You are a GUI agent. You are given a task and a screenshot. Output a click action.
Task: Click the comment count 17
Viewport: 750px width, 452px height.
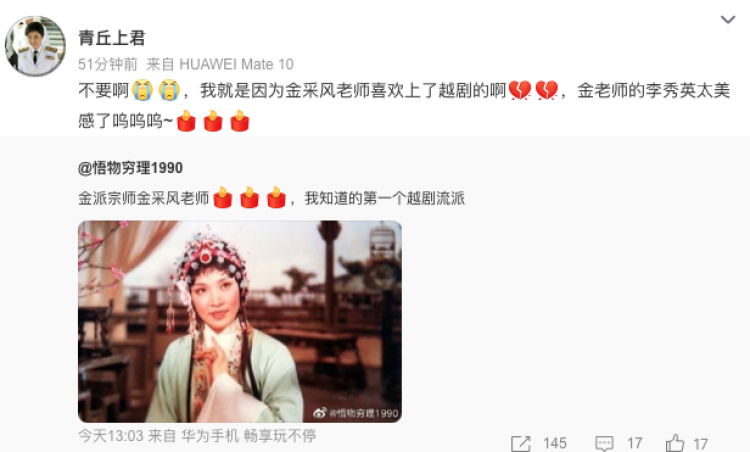pos(635,443)
